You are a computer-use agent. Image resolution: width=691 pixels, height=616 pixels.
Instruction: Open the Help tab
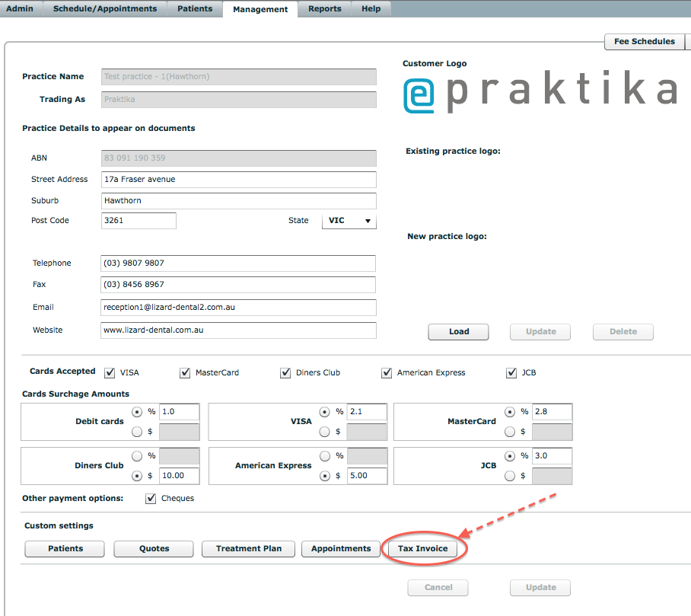(371, 8)
